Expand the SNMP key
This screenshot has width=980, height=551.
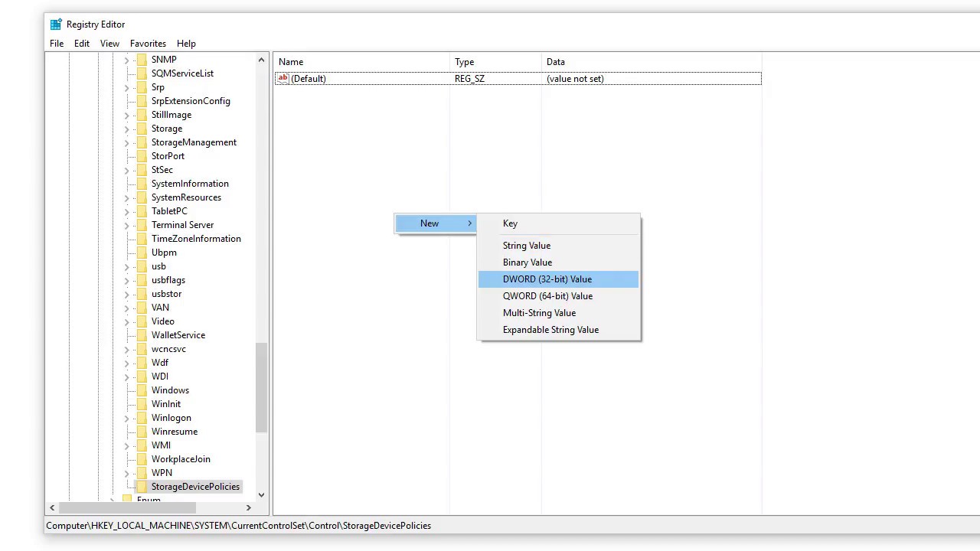[x=126, y=60]
